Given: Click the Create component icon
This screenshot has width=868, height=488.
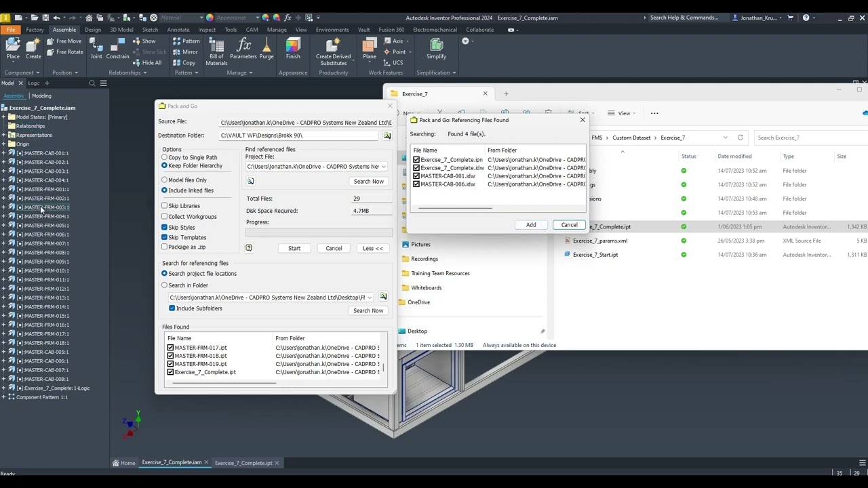Looking at the screenshot, I should pyautogui.click(x=33, y=49).
